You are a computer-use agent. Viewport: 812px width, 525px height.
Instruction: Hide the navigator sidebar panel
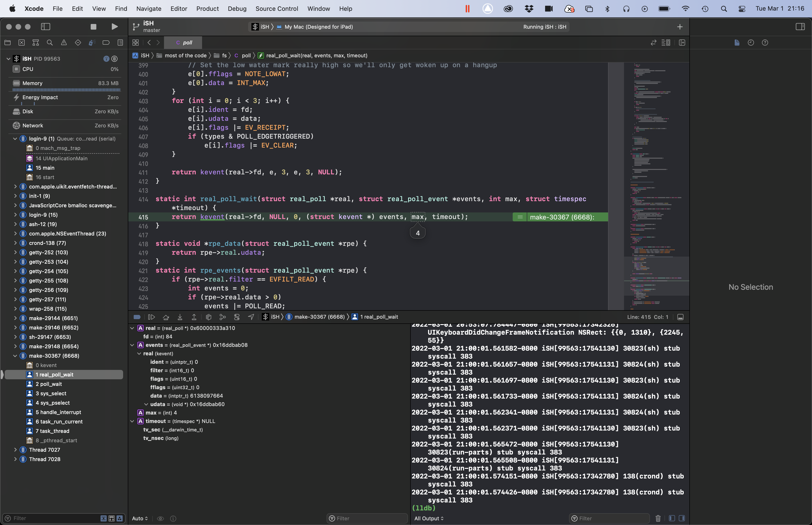(x=46, y=27)
